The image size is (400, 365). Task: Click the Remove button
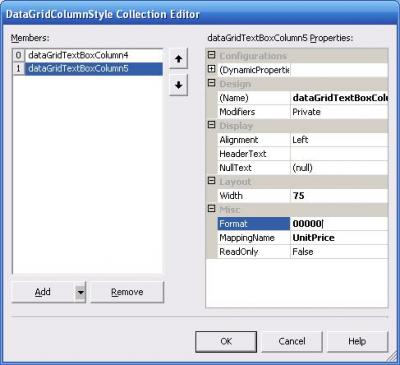pyautogui.click(x=127, y=292)
